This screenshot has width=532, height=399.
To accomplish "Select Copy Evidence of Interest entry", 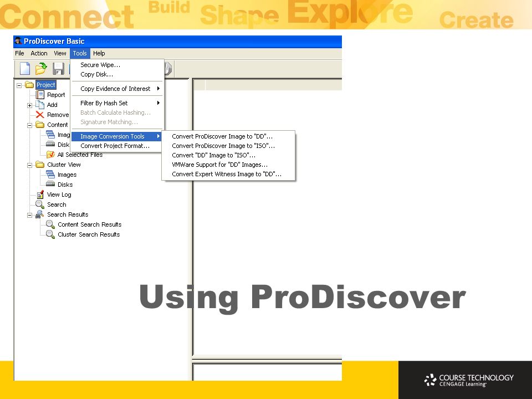I will (x=117, y=89).
